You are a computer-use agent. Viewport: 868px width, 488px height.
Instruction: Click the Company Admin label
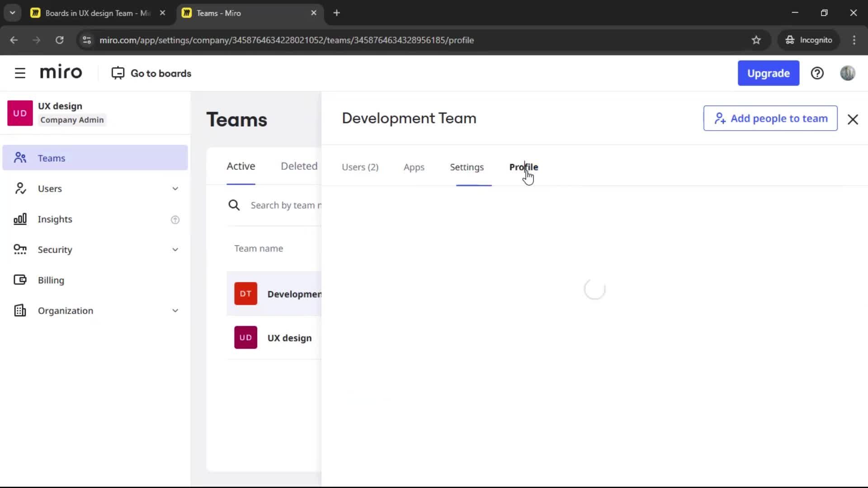coord(72,120)
